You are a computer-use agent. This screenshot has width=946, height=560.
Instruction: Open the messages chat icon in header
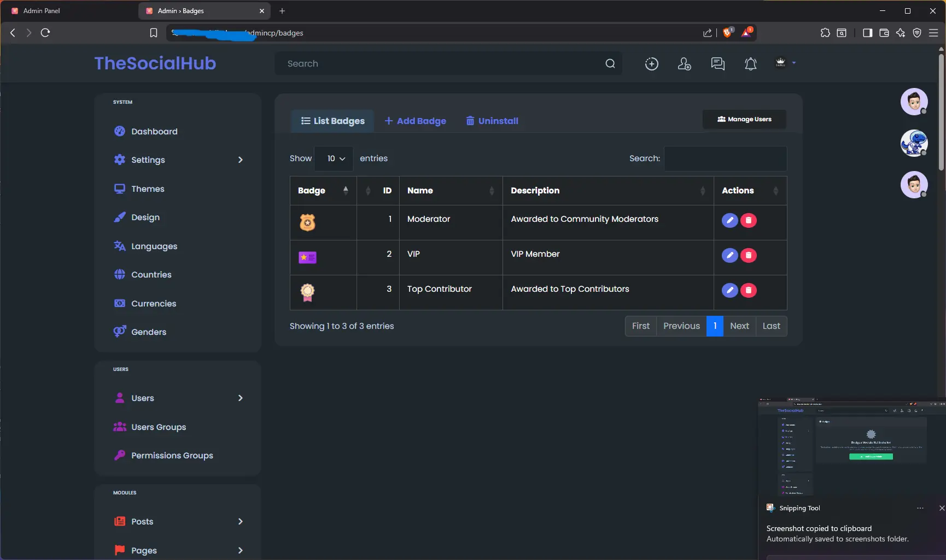coord(717,64)
